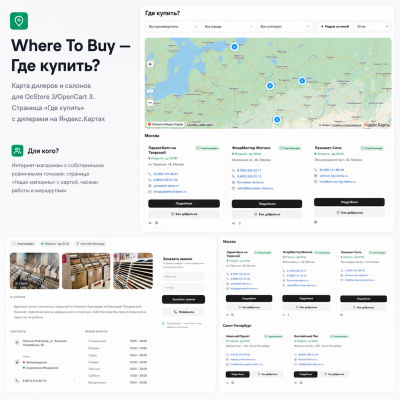Click the metro icon in the contacts block

point(17,362)
